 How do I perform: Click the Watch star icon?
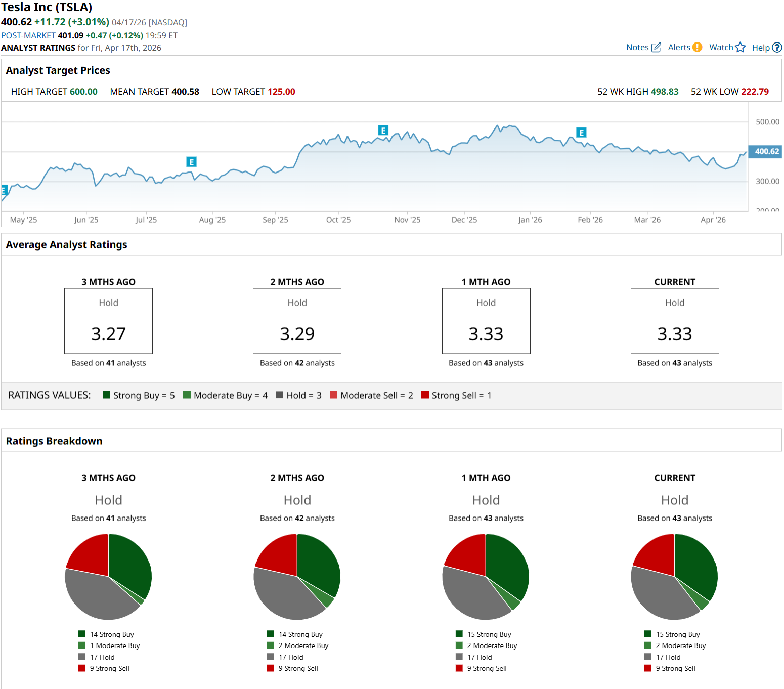[740, 47]
